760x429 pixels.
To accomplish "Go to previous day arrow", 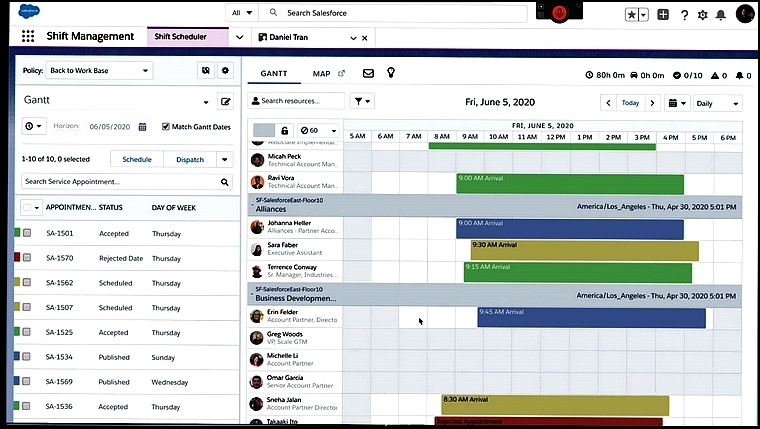I will (608, 103).
